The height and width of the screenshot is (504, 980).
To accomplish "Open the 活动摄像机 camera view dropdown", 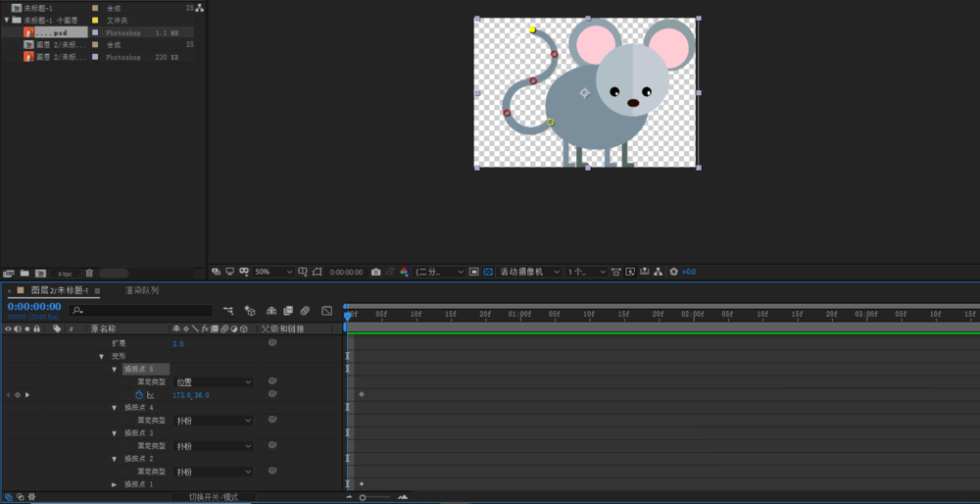I will (529, 272).
